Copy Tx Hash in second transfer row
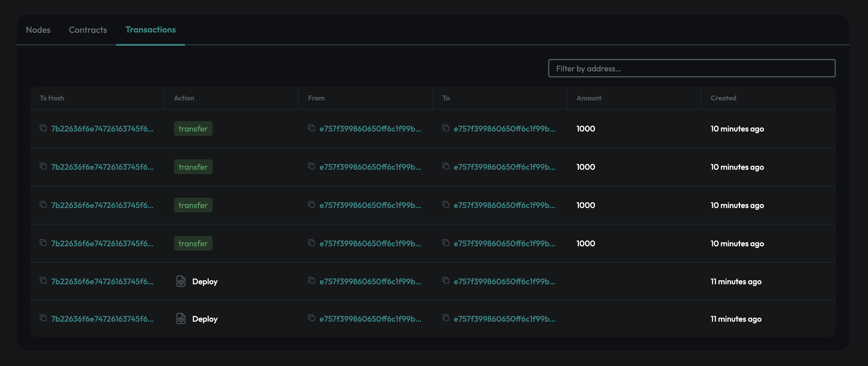 click(x=43, y=166)
